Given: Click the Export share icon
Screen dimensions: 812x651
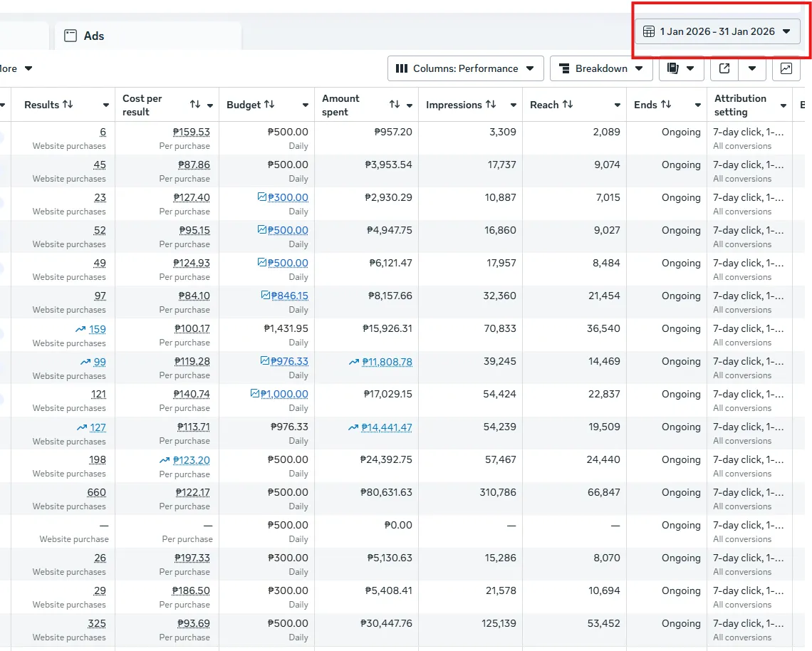Looking at the screenshot, I should click(724, 68).
